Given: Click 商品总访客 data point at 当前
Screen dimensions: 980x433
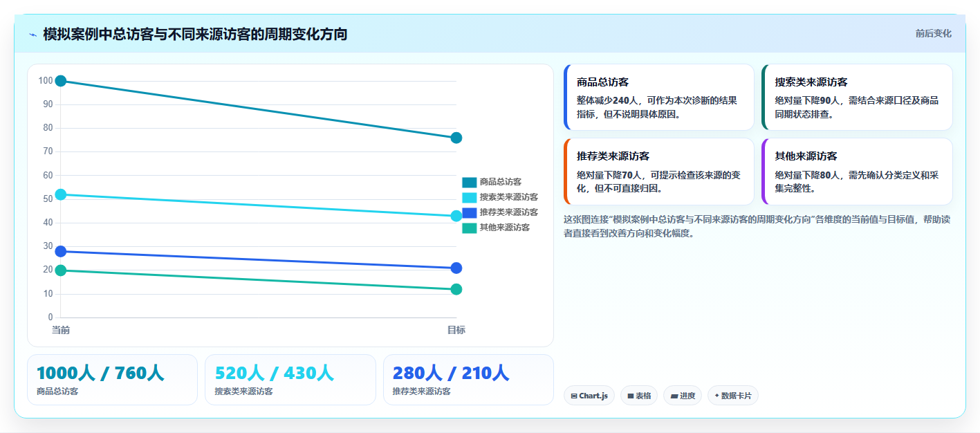Looking at the screenshot, I should (x=61, y=81).
